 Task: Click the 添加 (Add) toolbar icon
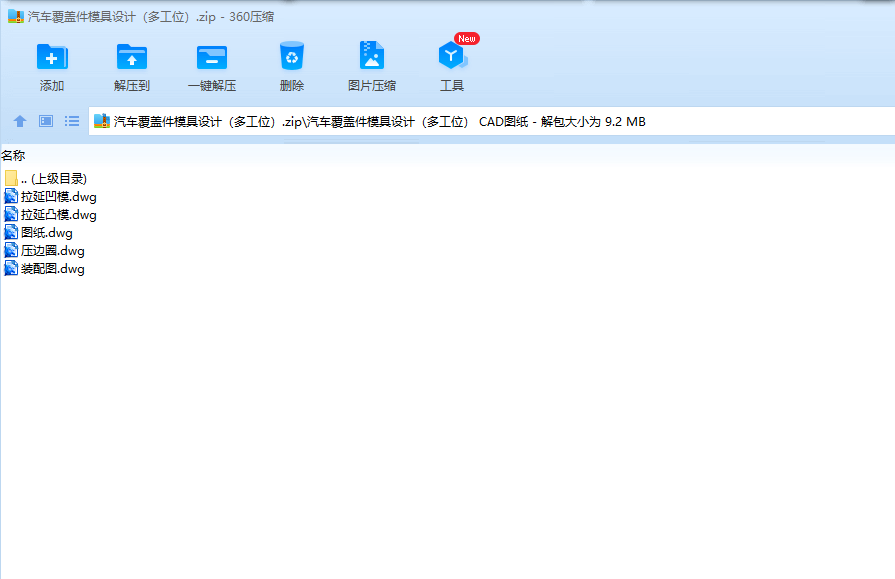point(52,57)
